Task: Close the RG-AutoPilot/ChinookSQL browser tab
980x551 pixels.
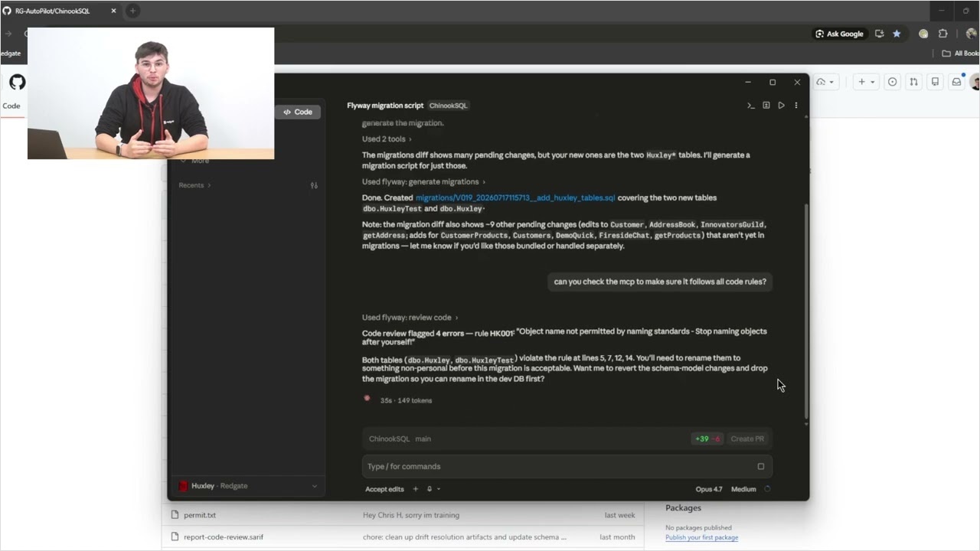Action: 114,11
